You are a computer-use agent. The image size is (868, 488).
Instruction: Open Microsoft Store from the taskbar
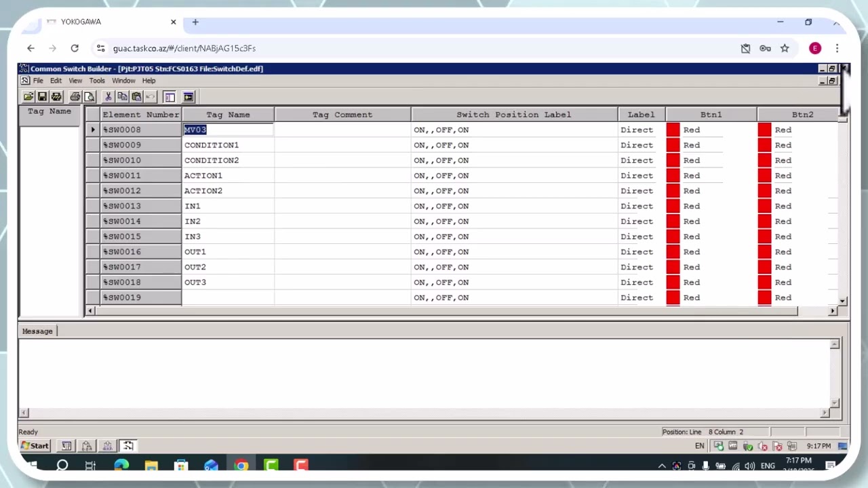pyautogui.click(x=181, y=466)
